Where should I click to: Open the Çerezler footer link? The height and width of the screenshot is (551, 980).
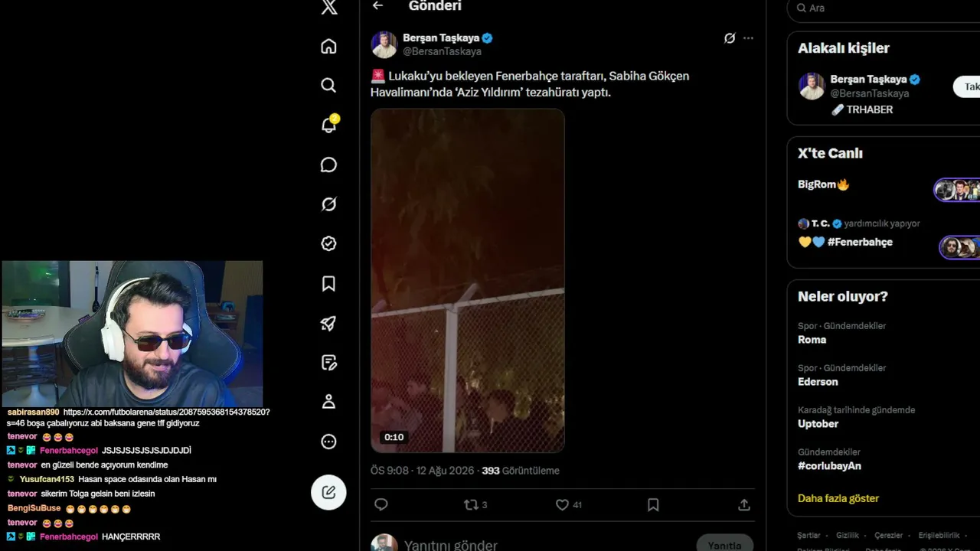pyautogui.click(x=889, y=536)
